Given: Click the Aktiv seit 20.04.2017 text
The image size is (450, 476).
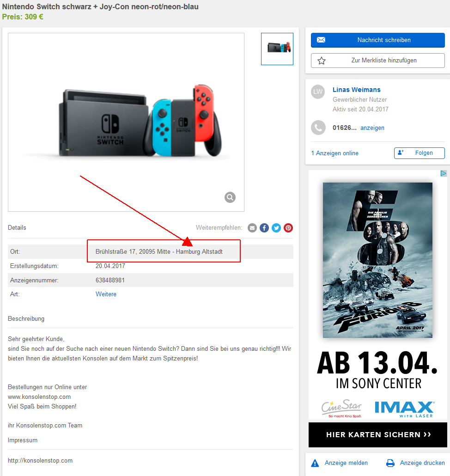Looking at the screenshot, I should (360, 109).
